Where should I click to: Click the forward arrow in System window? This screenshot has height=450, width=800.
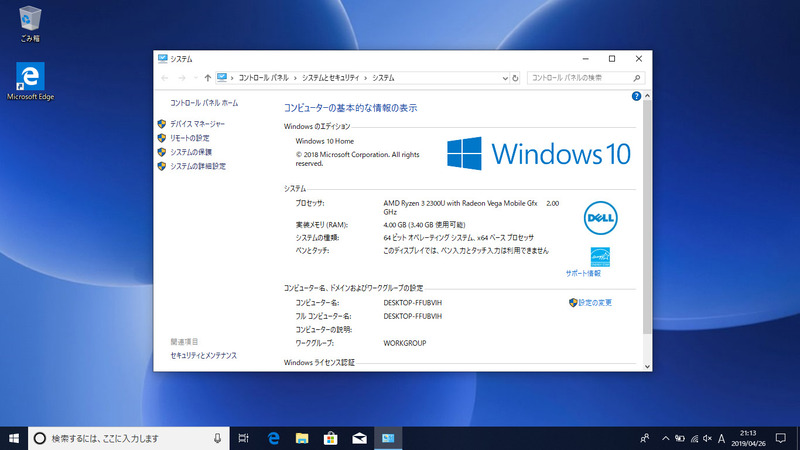coord(182,78)
